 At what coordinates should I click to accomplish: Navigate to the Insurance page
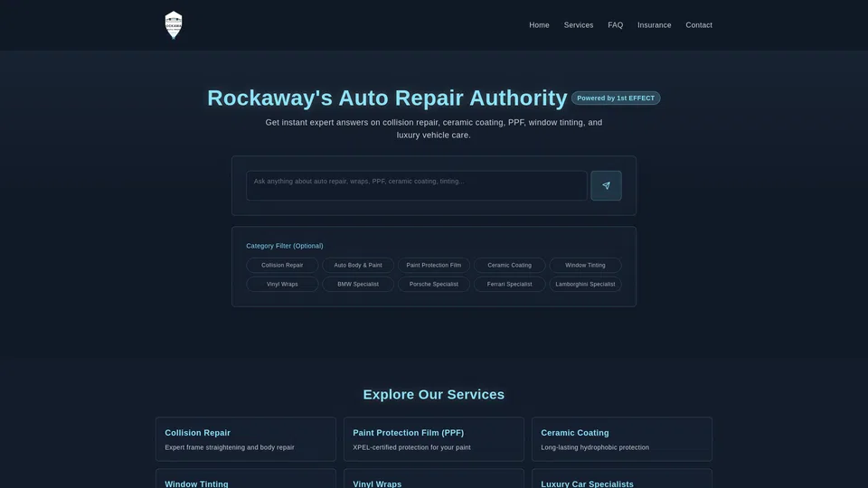pos(654,25)
